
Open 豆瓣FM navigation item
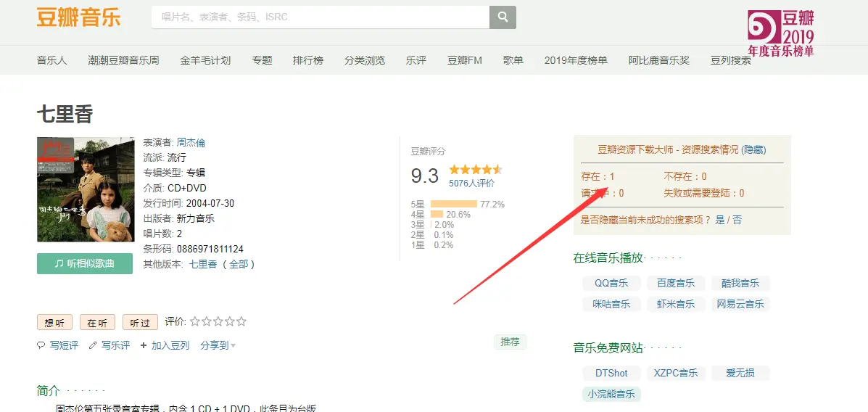tap(465, 60)
